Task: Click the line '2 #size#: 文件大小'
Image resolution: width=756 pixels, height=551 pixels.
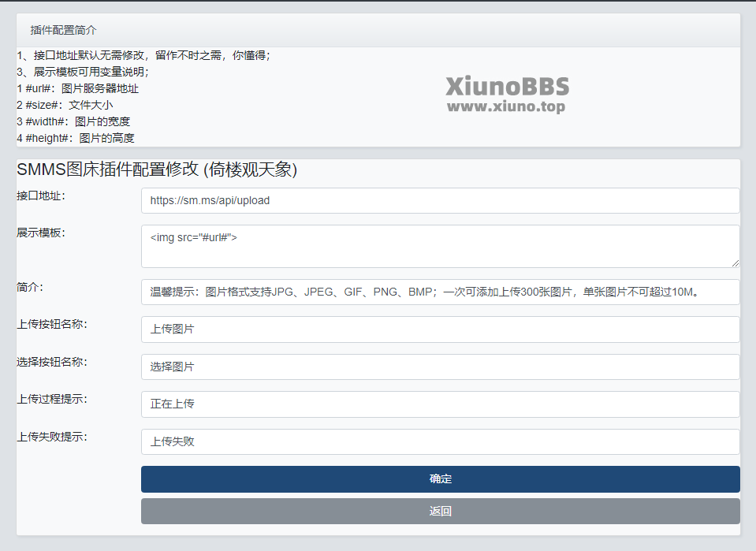Action: (65, 105)
